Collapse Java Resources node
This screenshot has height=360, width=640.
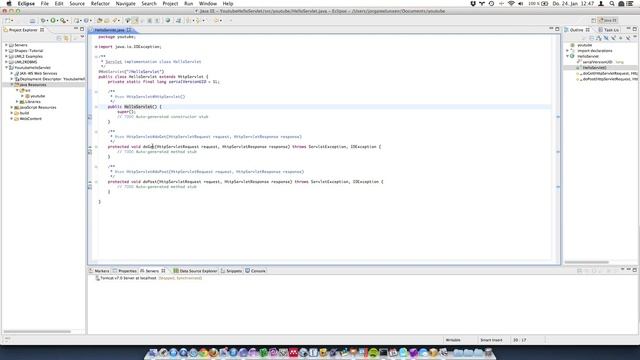[11, 84]
